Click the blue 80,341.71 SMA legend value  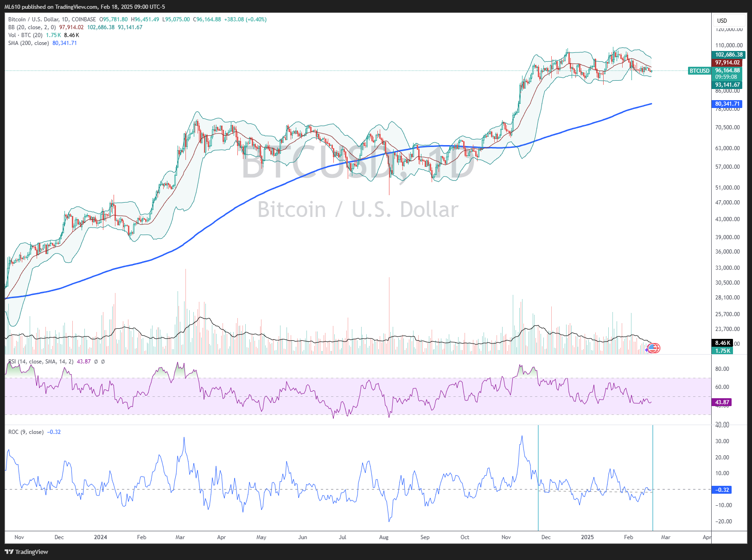[64, 43]
